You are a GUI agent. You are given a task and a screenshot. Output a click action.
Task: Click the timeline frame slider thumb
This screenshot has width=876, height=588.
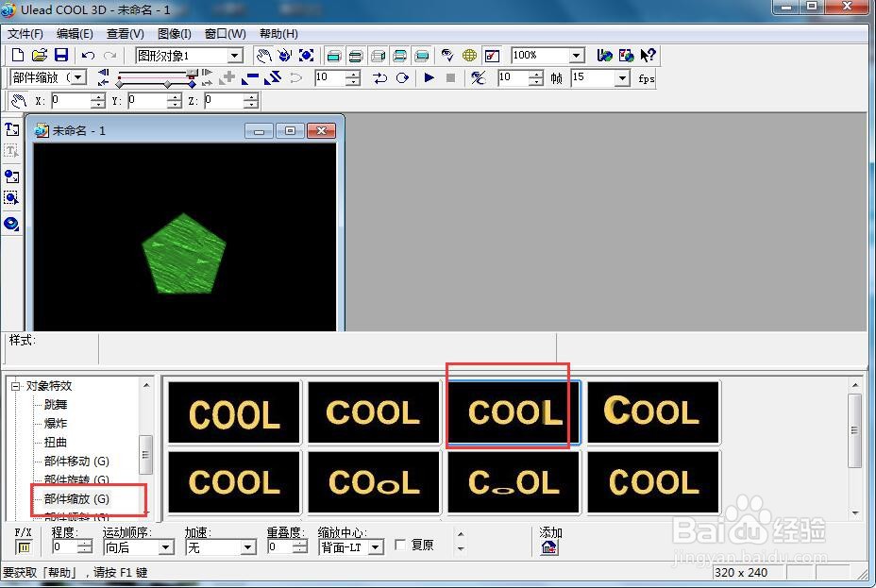(192, 74)
